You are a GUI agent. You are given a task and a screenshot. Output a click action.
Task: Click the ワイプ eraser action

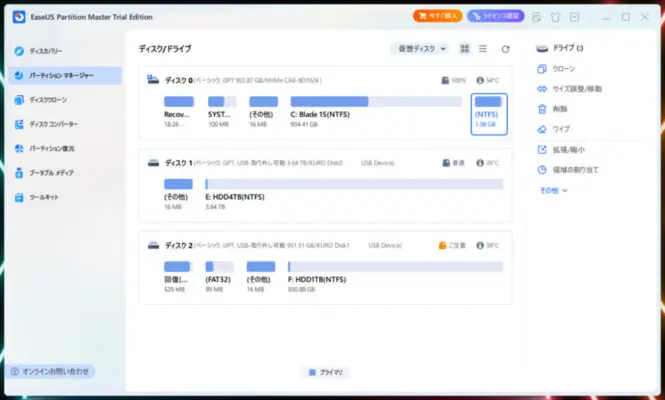(553, 129)
